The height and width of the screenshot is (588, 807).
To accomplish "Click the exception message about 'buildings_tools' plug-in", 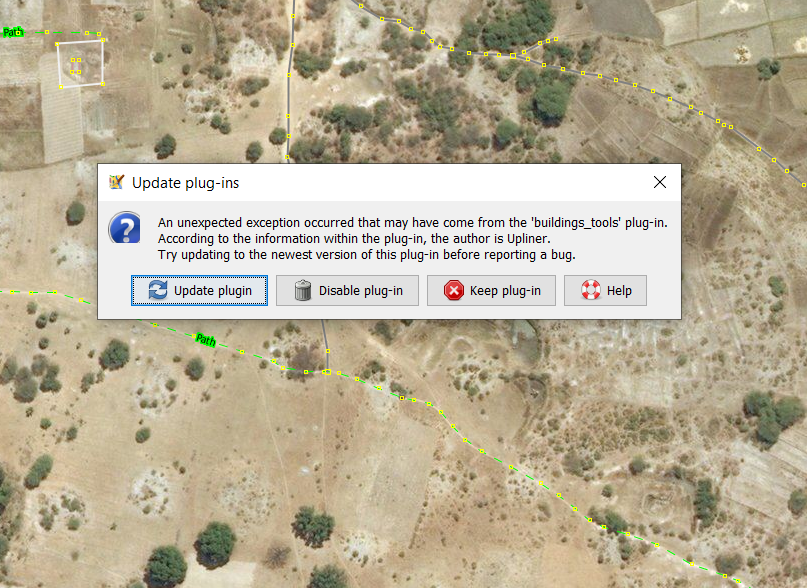I will tap(412, 222).
